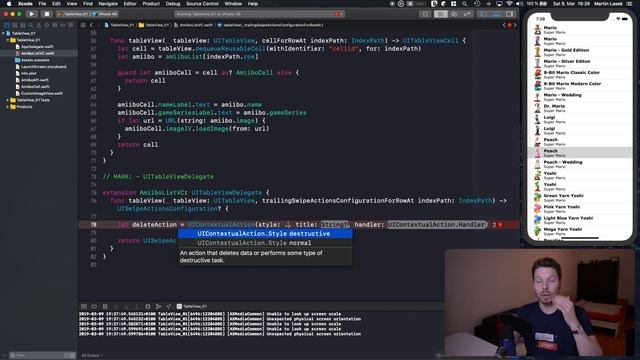Screen dimensions: 640x360
Task: Tap Mario - Gold Edition row in simulator
Action: 580,52
